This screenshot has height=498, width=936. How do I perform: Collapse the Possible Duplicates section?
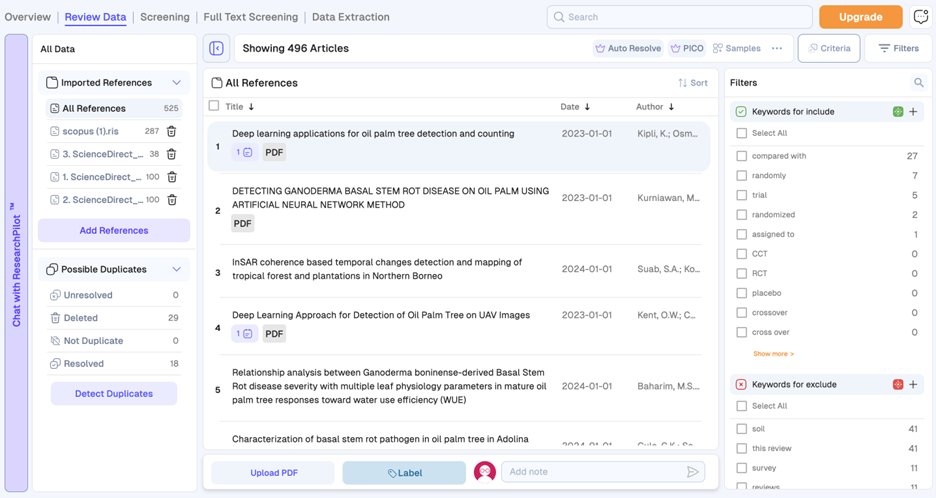tap(176, 269)
